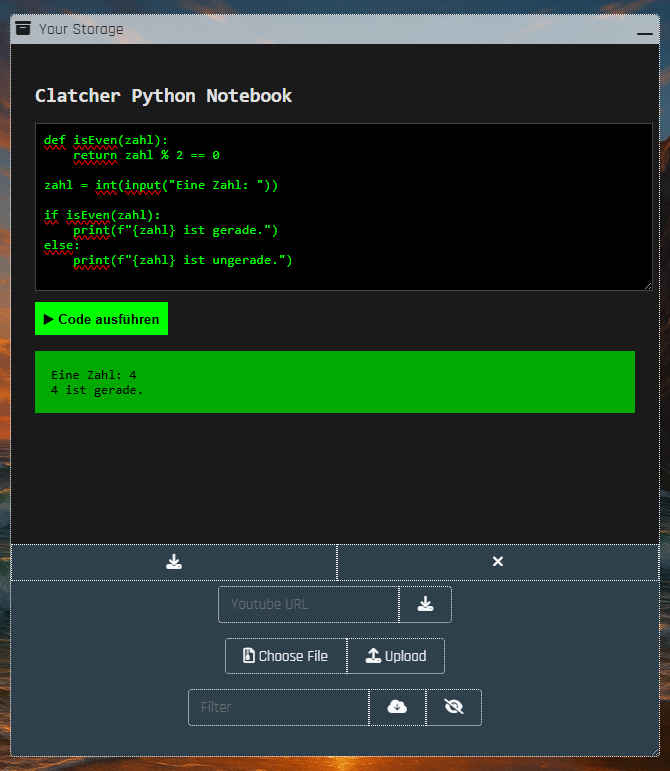Click the "else:" code line
This screenshot has height=771, width=670.
61,245
